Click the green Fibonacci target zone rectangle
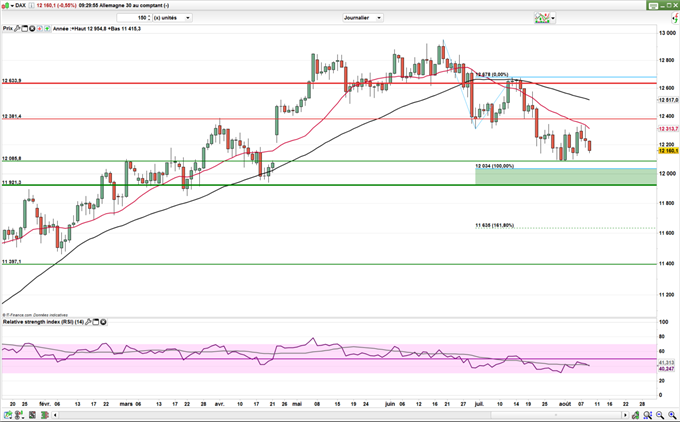The width and height of the screenshot is (680, 422). (566, 177)
